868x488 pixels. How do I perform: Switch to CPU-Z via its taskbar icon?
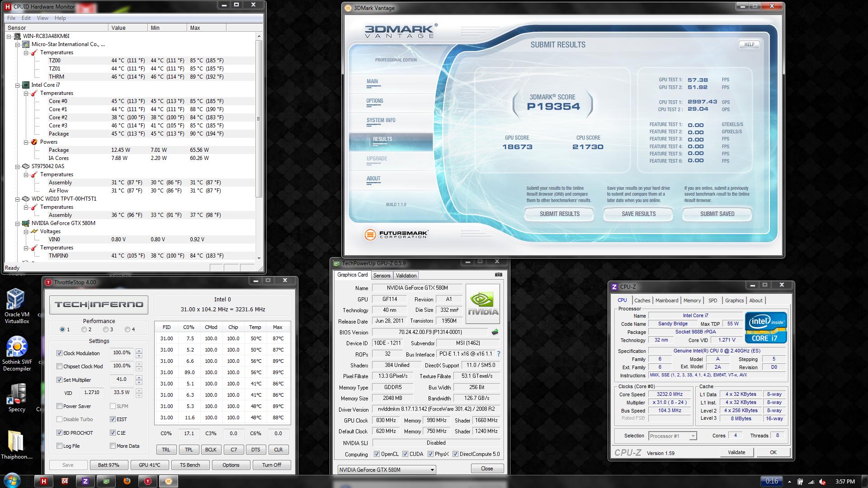pyautogui.click(x=85, y=481)
